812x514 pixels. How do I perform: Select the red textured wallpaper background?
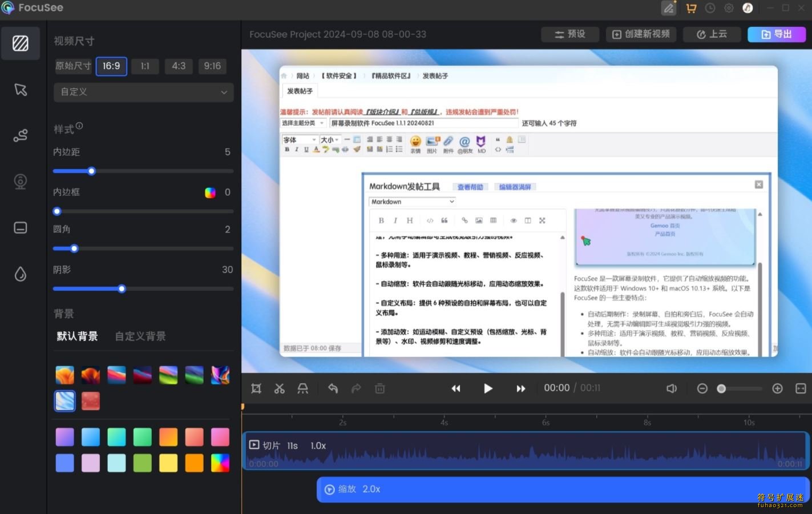coord(91,401)
